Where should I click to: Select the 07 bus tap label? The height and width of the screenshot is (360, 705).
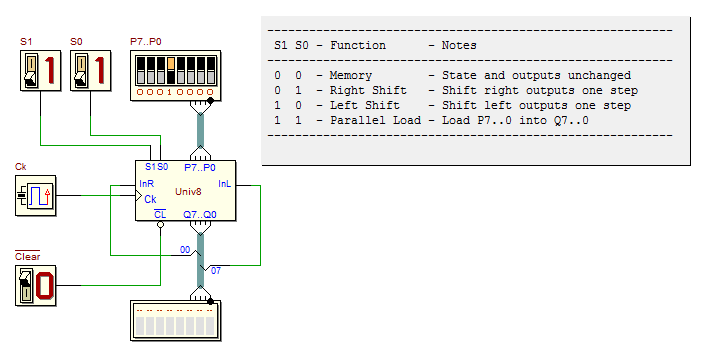216,271
